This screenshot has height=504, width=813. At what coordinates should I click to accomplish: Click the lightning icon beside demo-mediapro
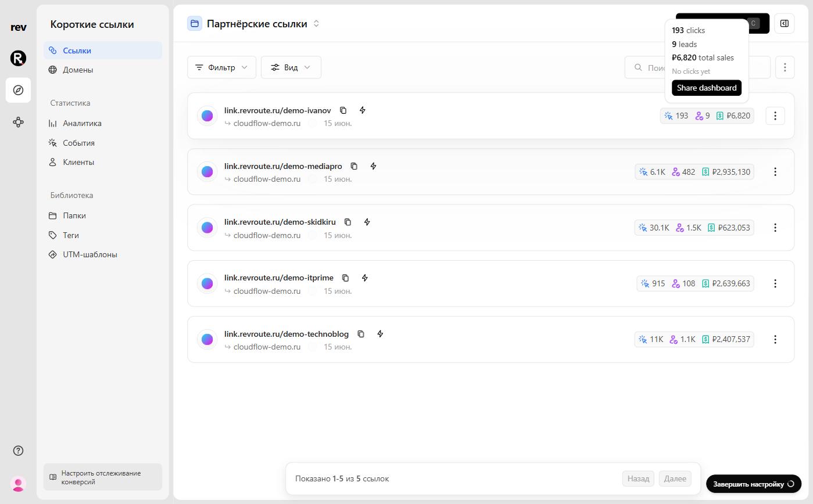point(374,166)
